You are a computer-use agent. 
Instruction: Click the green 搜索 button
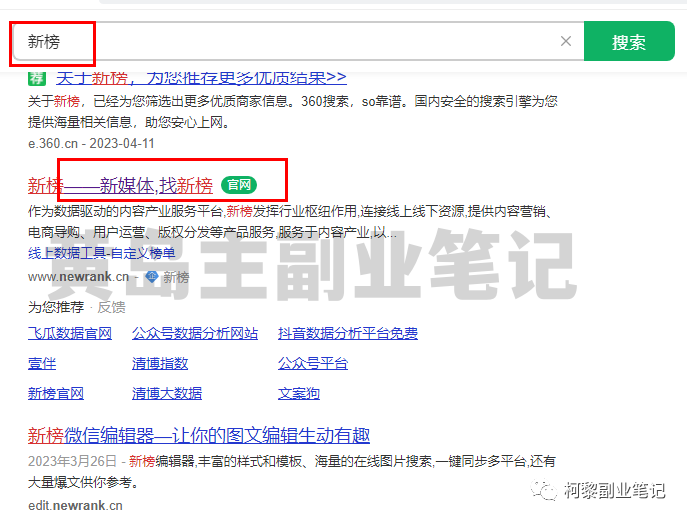628,42
